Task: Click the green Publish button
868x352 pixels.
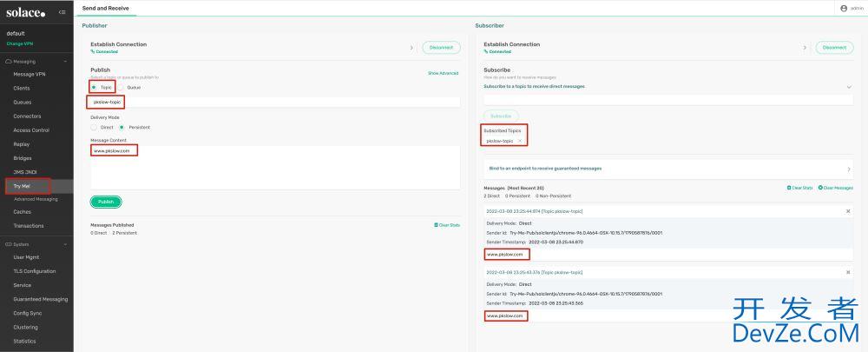Action: click(x=106, y=202)
